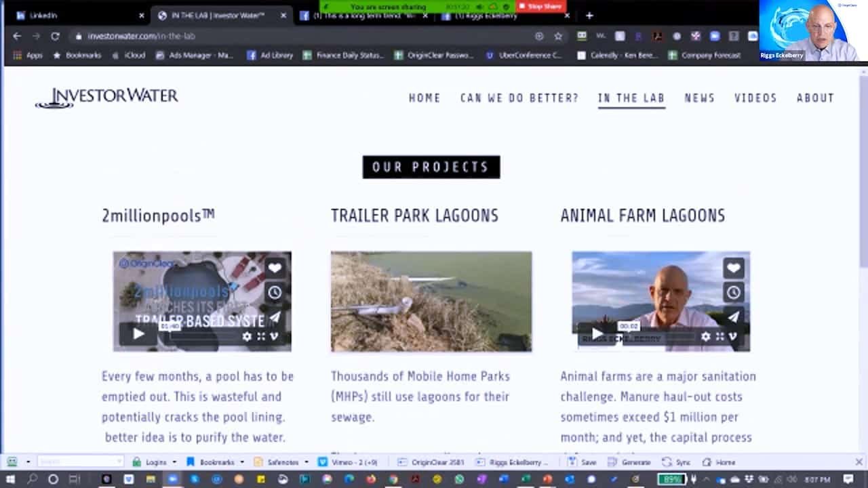868x488 pixels.
Task: Open the NEWS page
Action: point(700,98)
